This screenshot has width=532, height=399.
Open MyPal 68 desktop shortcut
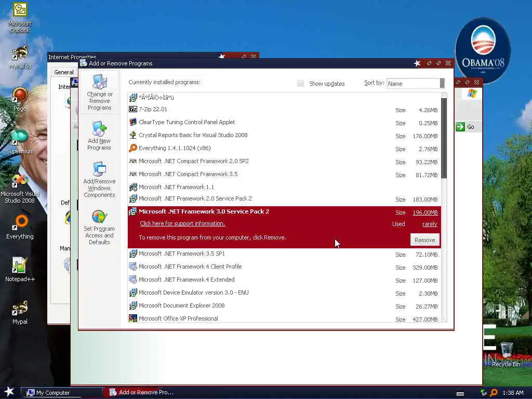point(20,57)
